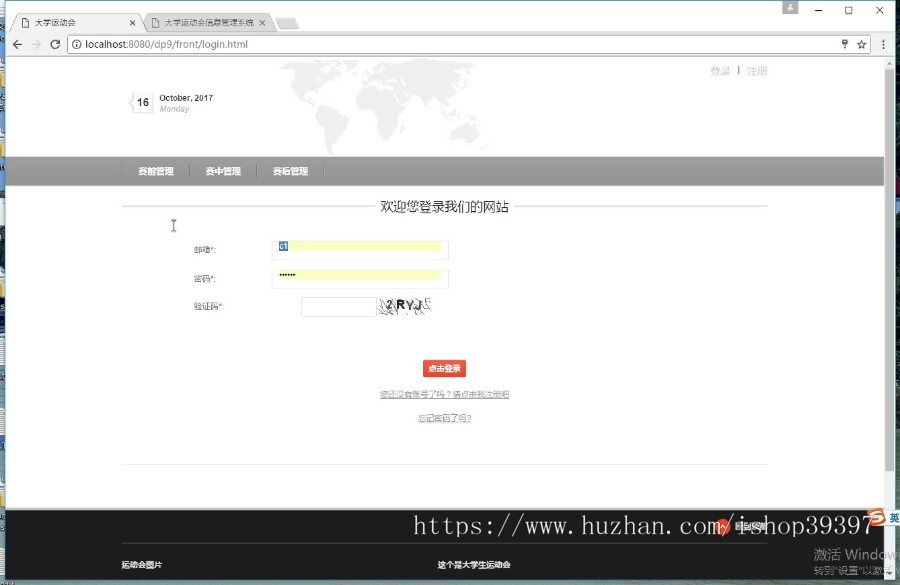Viewport: 900px width, 585px height.
Task: Close the 大学运动会 tab
Action: click(x=133, y=23)
